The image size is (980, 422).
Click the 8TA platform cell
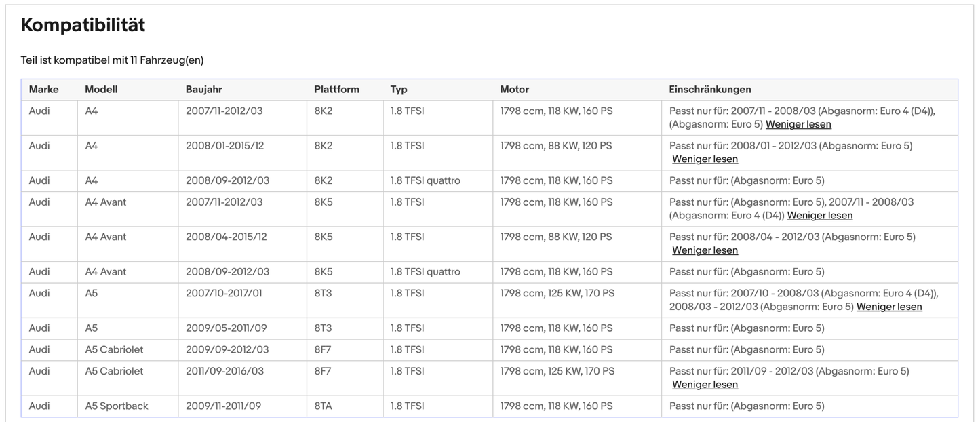[x=323, y=406]
